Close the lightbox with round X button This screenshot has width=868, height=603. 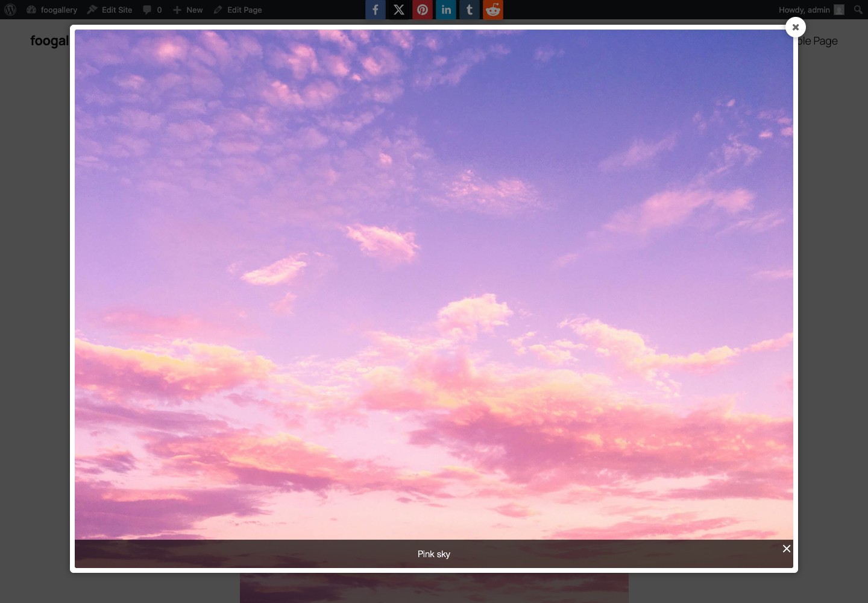796,27
